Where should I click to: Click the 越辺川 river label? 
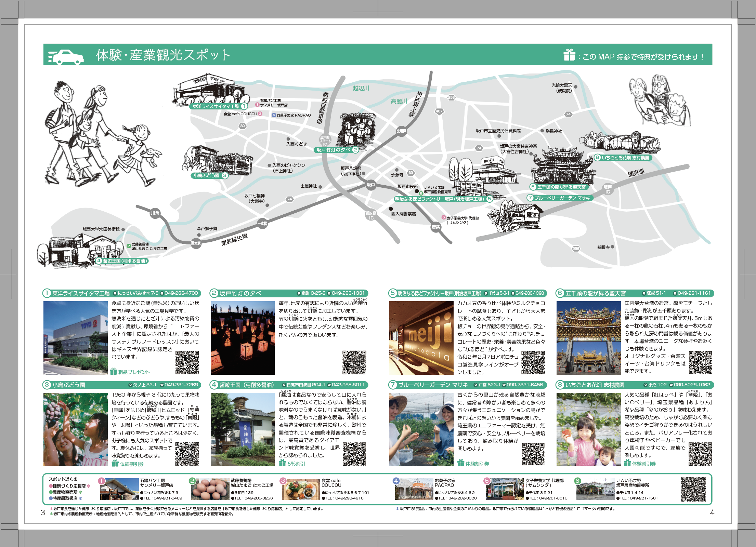coord(361,88)
